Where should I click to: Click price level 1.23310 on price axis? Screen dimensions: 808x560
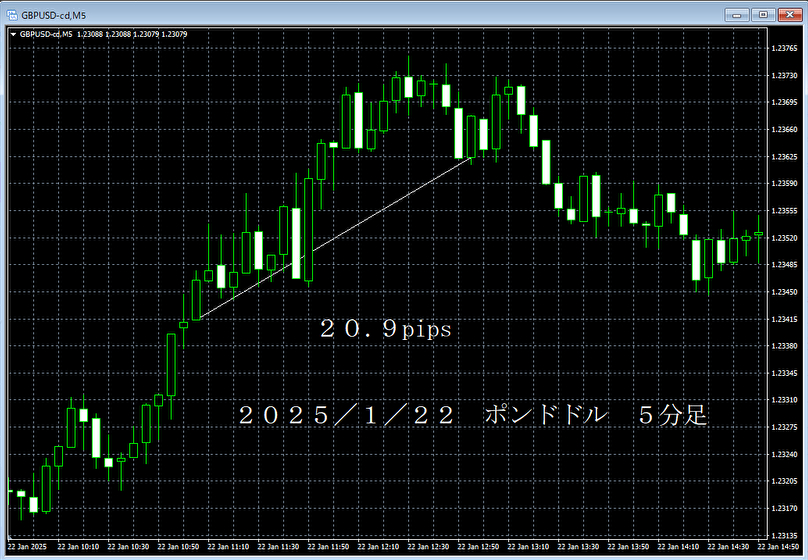pos(784,400)
